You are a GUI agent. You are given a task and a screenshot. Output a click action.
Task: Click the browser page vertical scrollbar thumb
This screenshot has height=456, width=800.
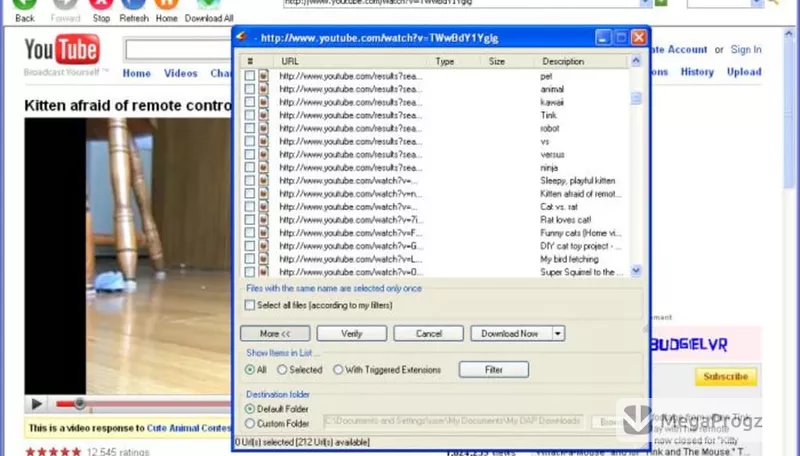click(x=788, y=114)
